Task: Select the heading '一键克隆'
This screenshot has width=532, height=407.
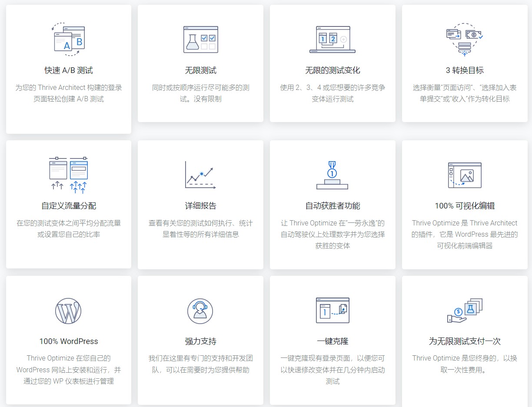Action: coord(332,341)
